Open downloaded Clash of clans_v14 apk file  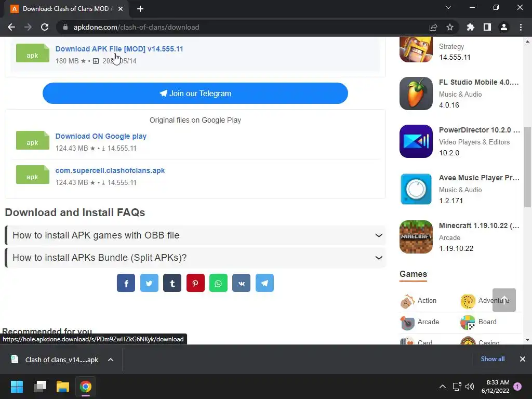(55, 360)
